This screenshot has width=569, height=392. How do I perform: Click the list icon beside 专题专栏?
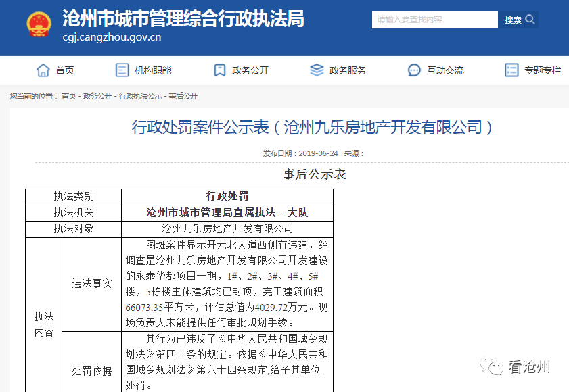(511, 70)
